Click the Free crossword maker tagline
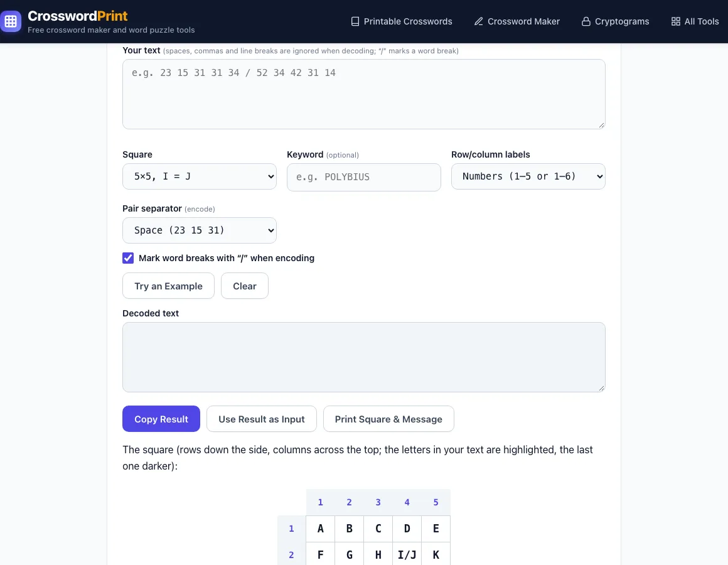This screenshot has height=565, width=728. coord(112,30)
